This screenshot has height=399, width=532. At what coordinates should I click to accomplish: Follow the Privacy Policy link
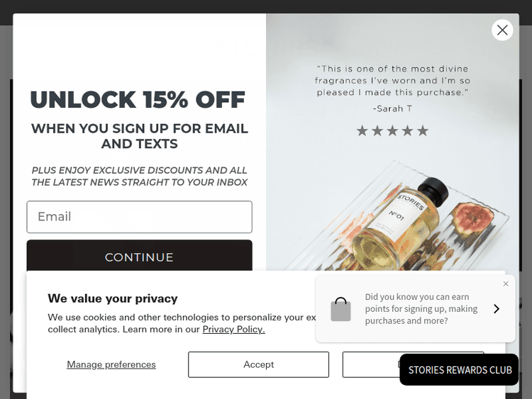coord(233,330)
